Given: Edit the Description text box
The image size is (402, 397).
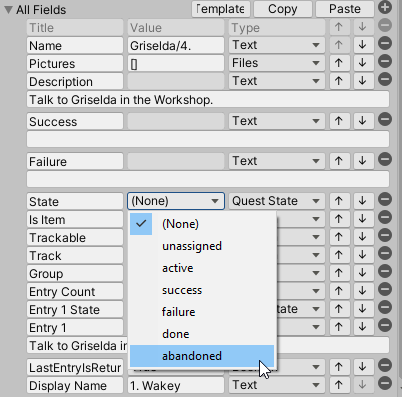Looking at the screenshot, I should point(208,99).
